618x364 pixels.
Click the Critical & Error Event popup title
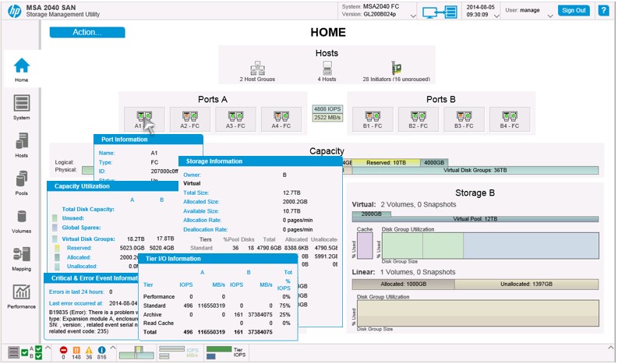click(x=94, y=278)
